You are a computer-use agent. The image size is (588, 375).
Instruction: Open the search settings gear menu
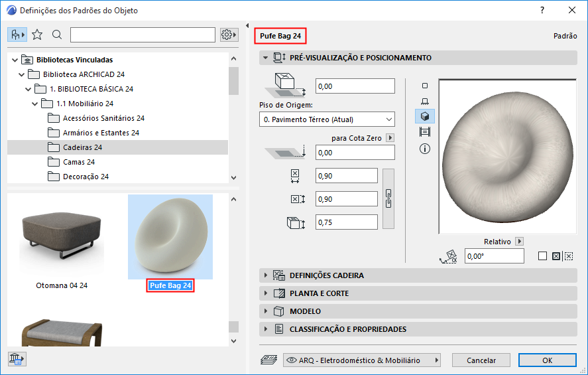point(229,35)
